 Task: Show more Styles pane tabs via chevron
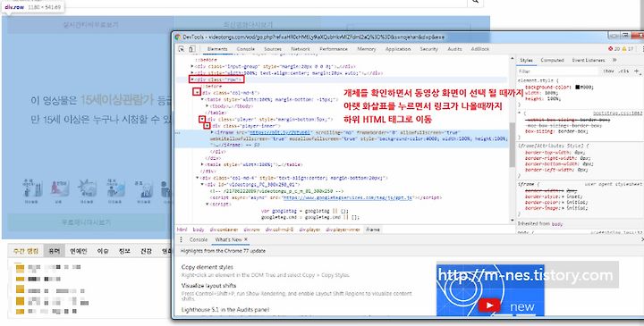614,60
